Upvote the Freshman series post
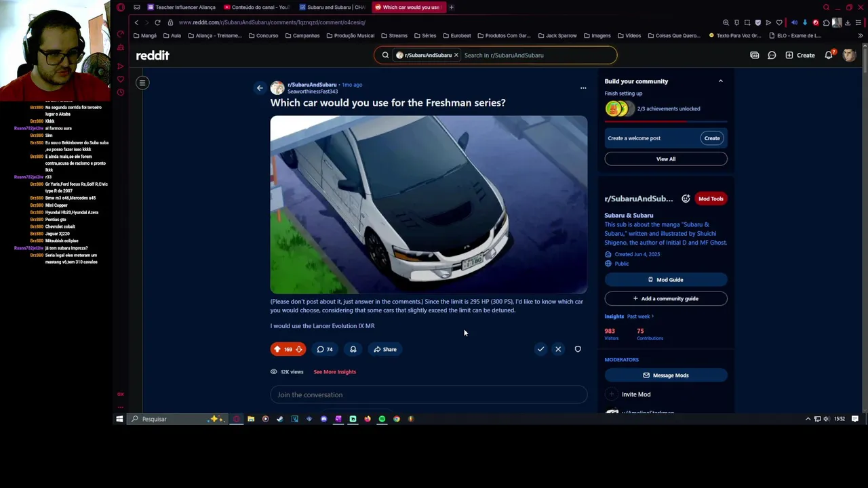The width and height of the screenshot is (868, 488). point(277,349)
